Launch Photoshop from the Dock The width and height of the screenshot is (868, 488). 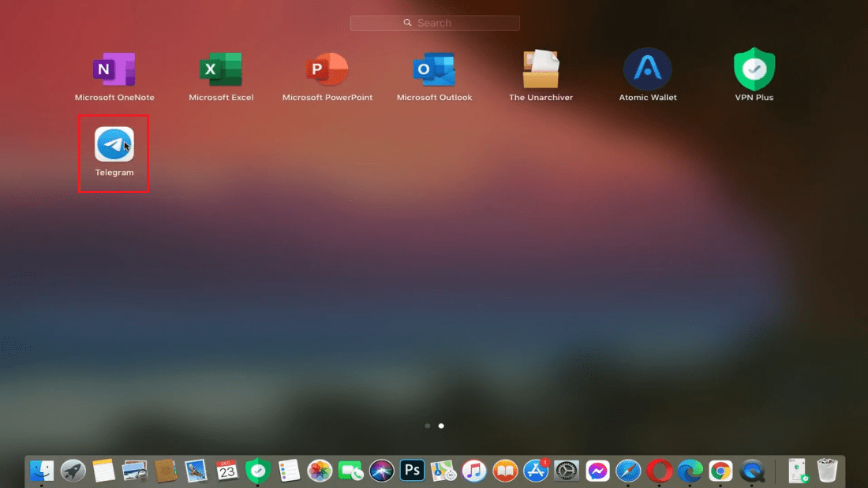coord(413,471)
